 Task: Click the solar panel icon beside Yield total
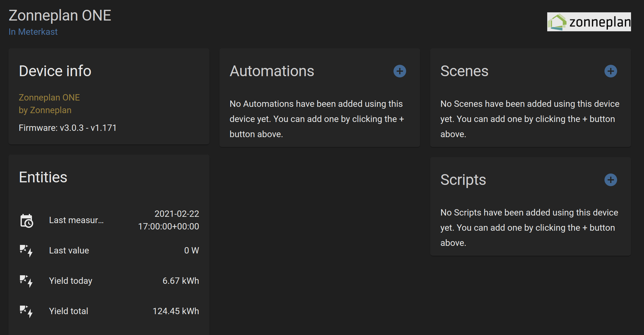(x=26, y=311)
